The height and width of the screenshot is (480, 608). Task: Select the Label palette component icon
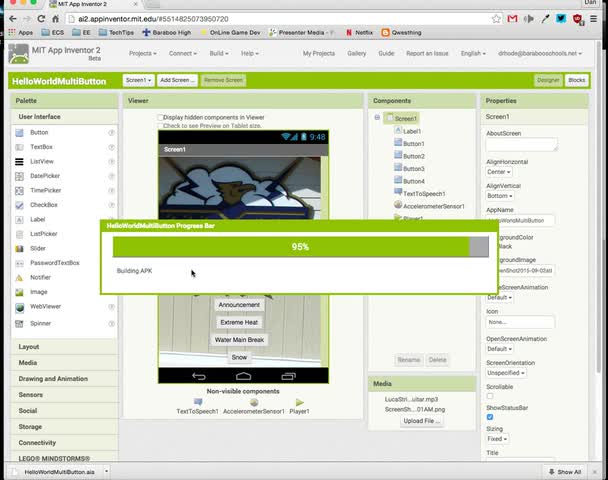click(x=19, y=219)
